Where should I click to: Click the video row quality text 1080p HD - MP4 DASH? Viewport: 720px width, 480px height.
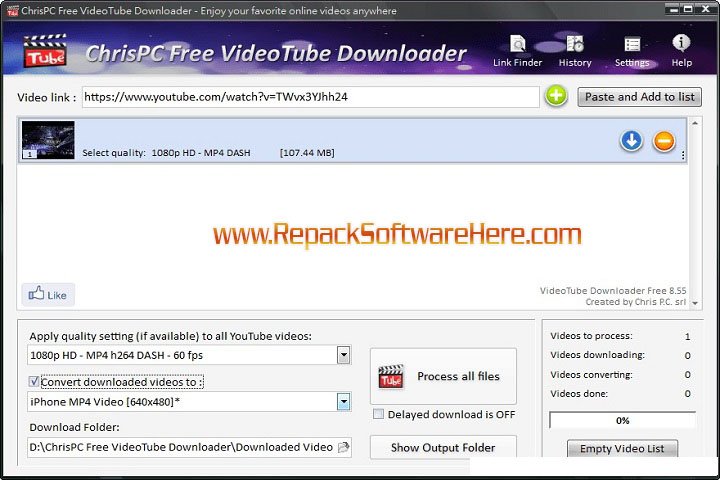201,152
